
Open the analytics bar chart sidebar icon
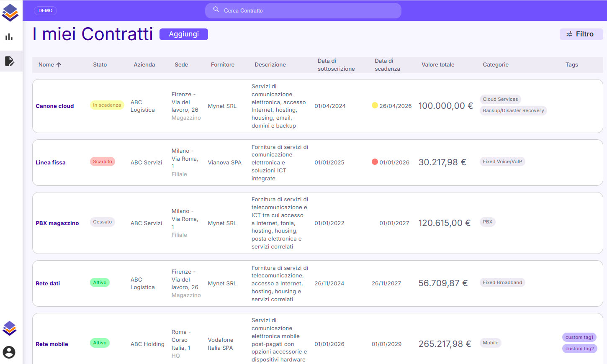9,37
